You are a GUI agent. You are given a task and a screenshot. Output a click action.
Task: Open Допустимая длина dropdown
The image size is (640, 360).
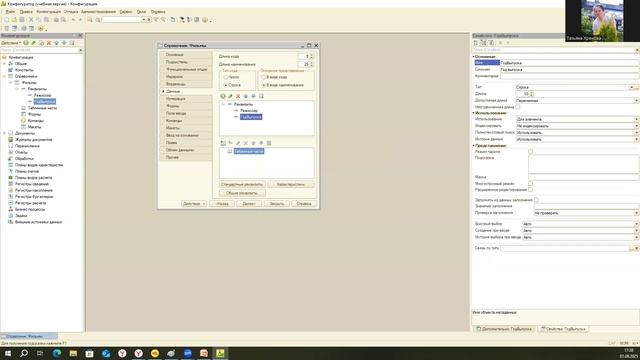[636, 100]
